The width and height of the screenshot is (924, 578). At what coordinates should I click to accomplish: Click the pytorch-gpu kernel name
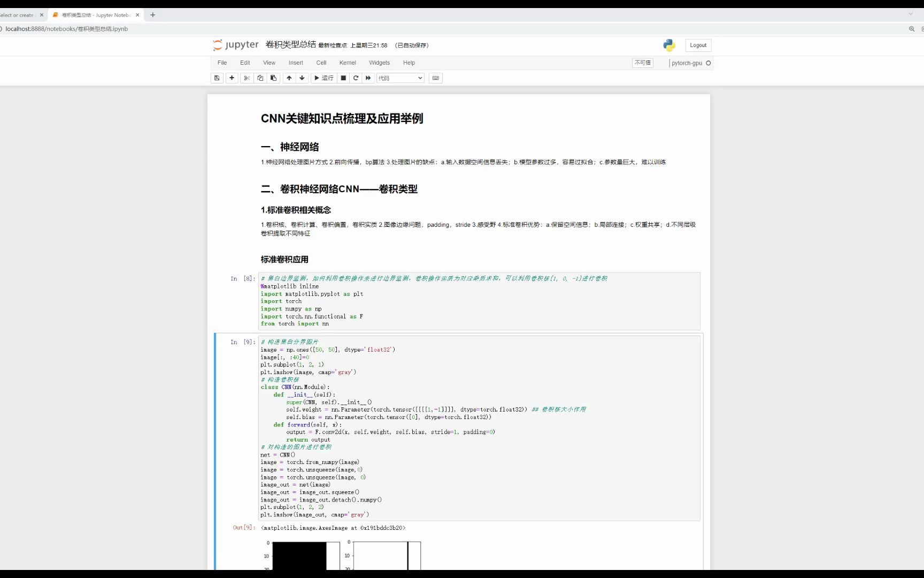click(x=687, y=63)
